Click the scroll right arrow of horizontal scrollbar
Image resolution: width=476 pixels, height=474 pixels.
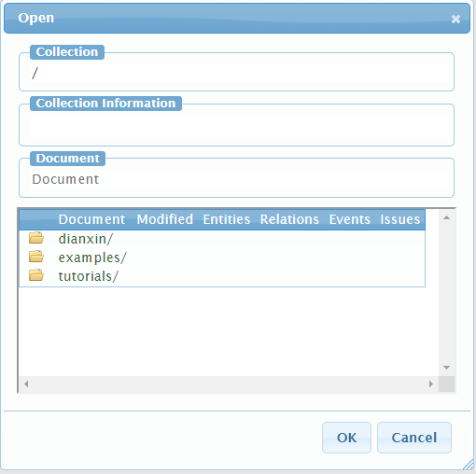click(431, 383)
